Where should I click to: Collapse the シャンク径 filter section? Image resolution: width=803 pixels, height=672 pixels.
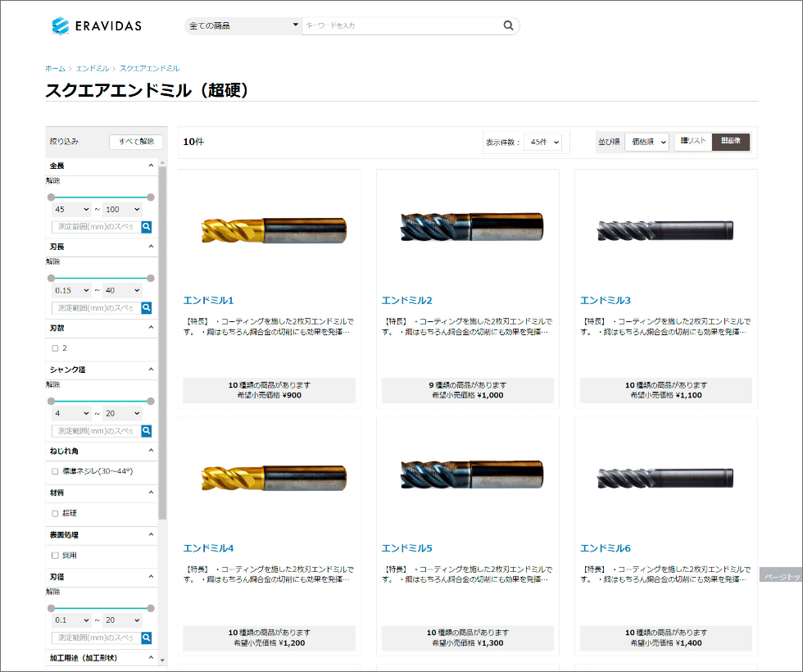pos(151,370)
